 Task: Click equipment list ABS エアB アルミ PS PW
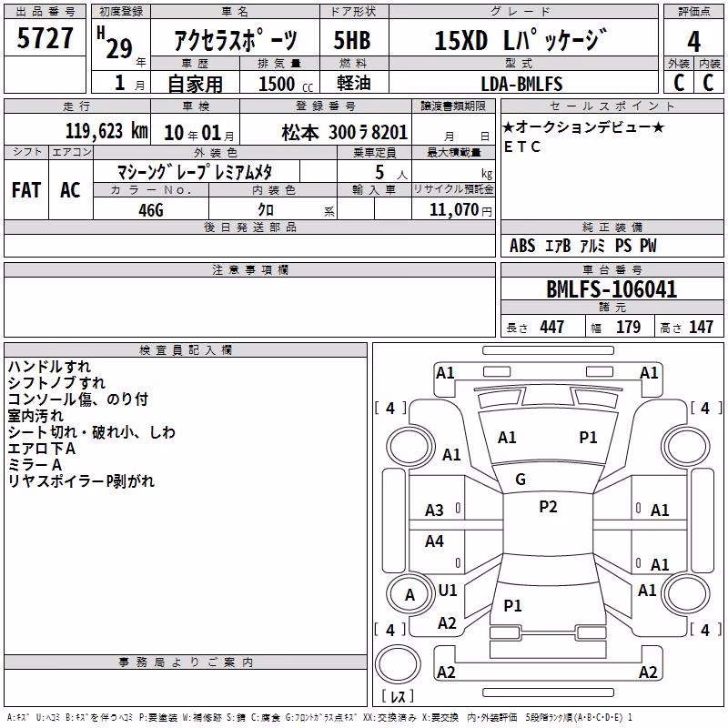pyautogui.click(x=582, y=246)
